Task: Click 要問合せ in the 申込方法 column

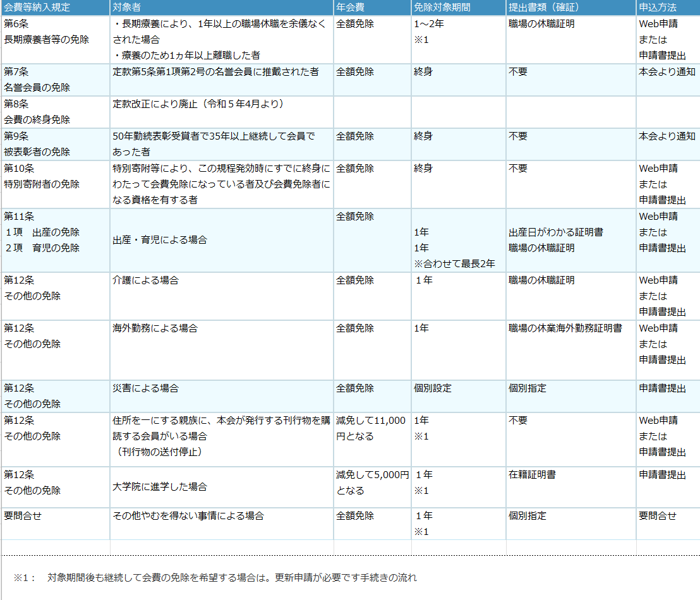Action: 658,515
